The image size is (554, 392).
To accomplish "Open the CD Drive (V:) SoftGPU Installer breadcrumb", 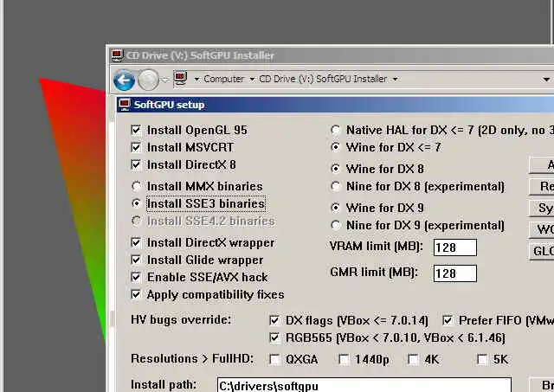I will (323, 79).
